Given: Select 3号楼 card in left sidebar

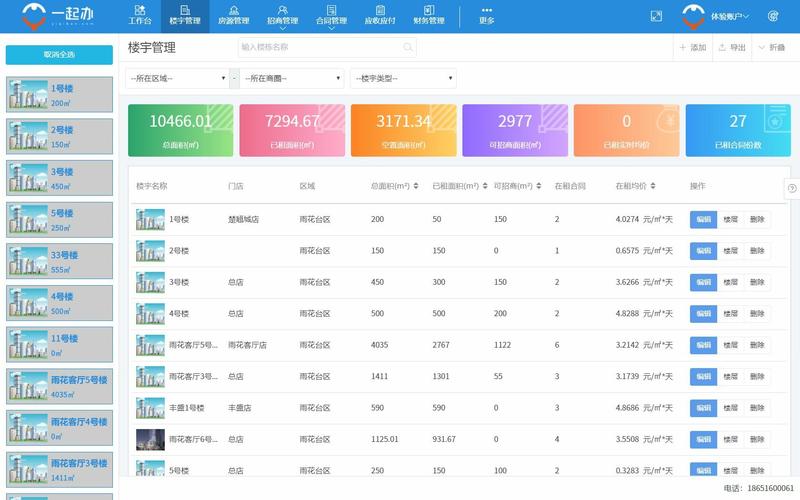Looking at the screenshot, I should (x=59, y=178).
